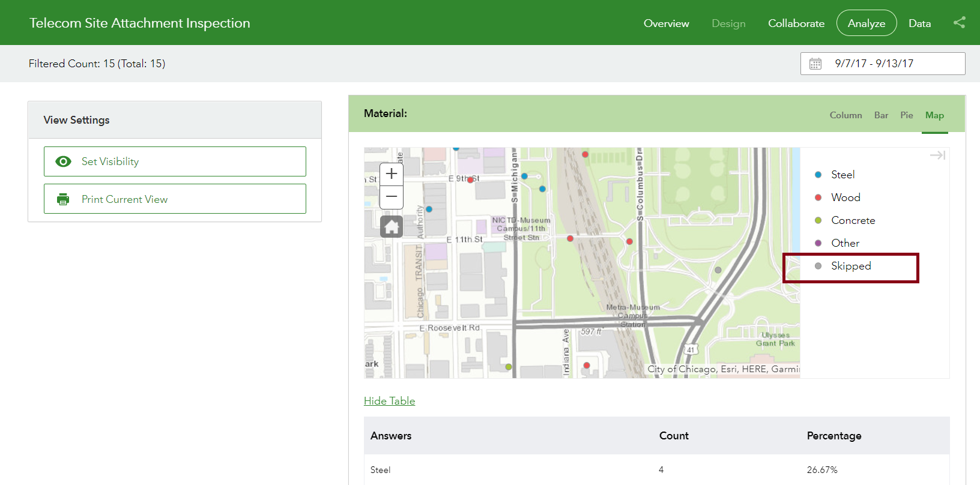The width and height of the screenshot is (980, 485).
Task: Collapse the map legend panel arrow
Action: tap(937, 155)
